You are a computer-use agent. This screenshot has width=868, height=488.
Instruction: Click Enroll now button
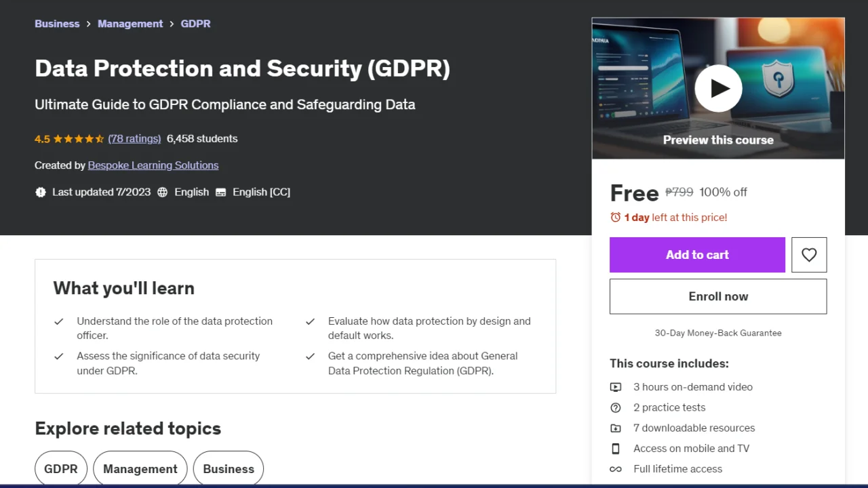click(x=718, y=296)
